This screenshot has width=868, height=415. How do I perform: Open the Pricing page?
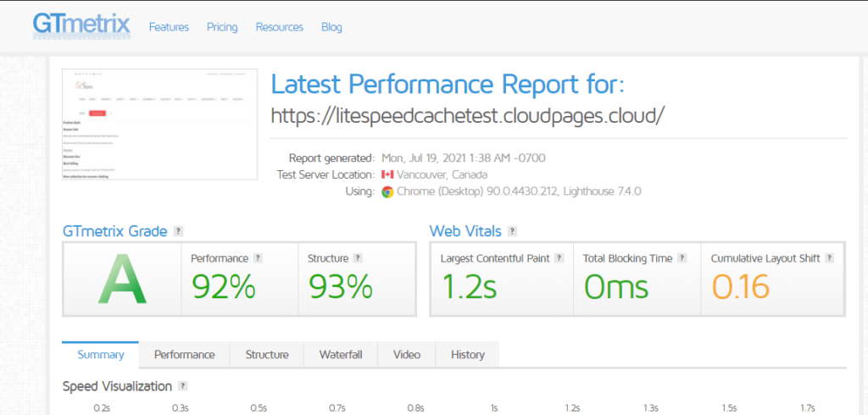[222, 27]
